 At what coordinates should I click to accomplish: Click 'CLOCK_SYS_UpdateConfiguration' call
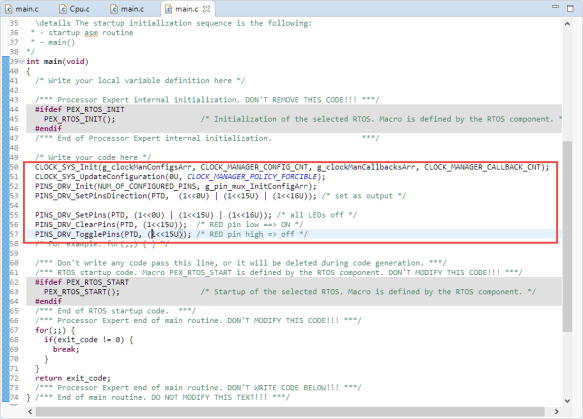[100, 177]
